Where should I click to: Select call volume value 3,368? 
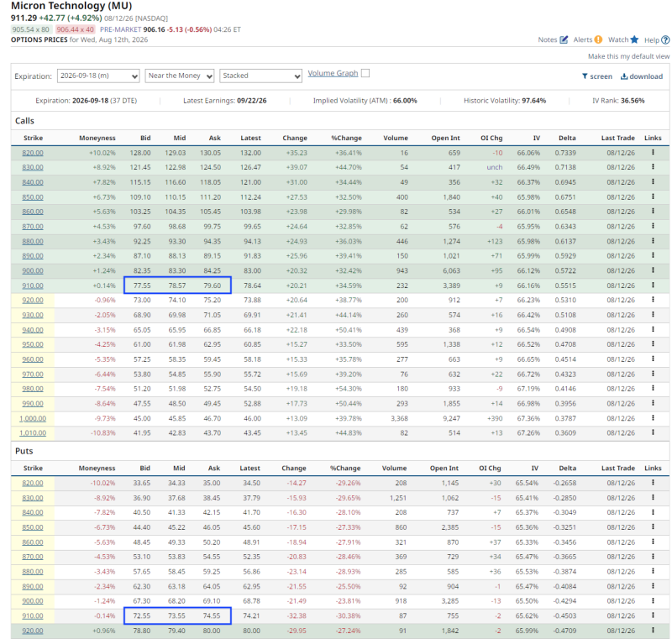400,418
